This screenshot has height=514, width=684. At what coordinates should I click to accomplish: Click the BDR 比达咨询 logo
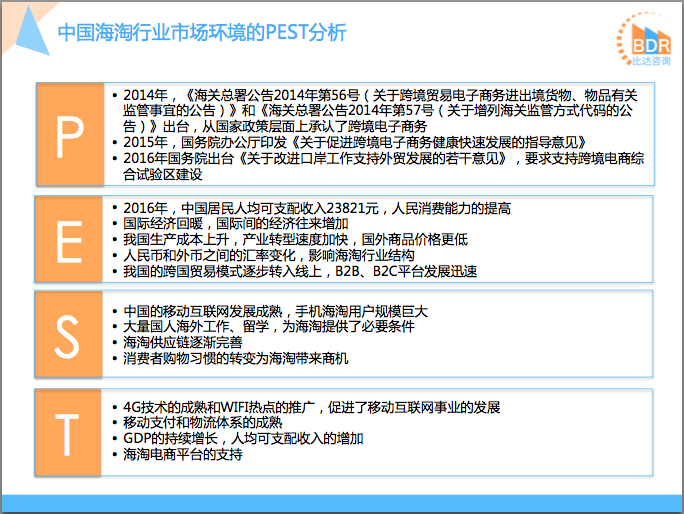(644, 40)
